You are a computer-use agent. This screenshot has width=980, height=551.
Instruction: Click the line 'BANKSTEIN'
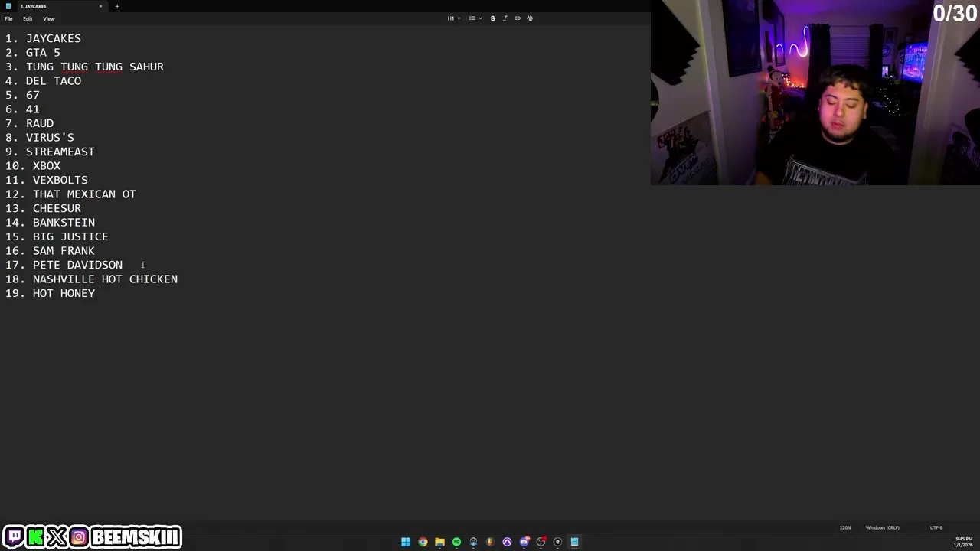click(x=64, y=223)
